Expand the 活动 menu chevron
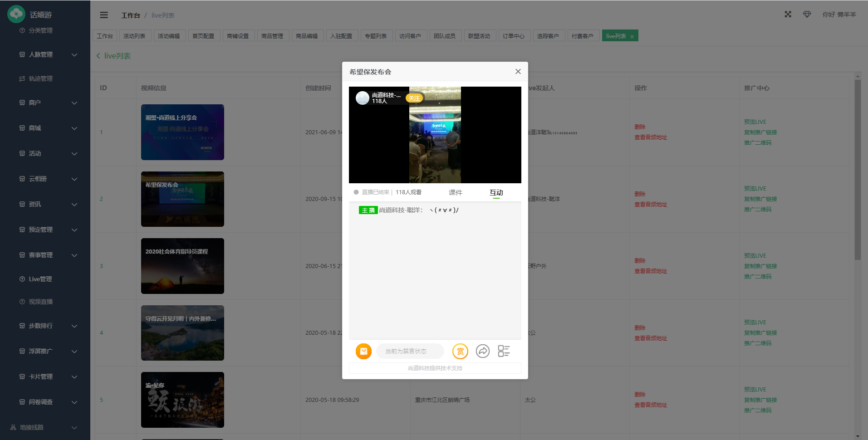The image size is (868, 440). (74, 154)
